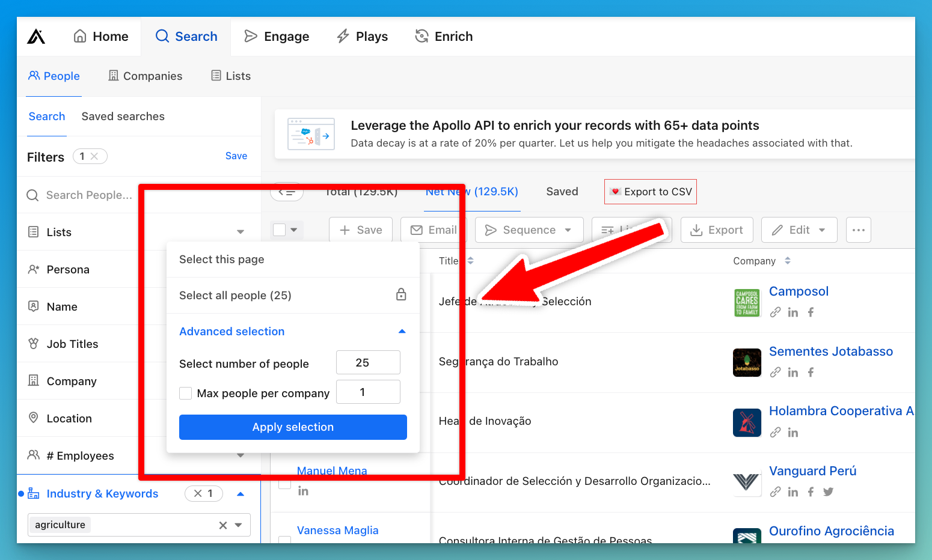The image size is (932, 560).
Task: Open the bulk selection dropdown caret
Action: tap(294, 230)
